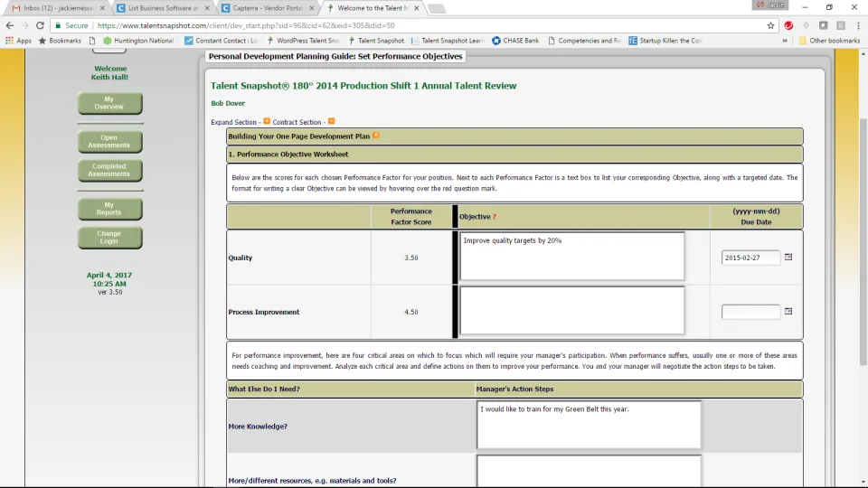This screenshot has width=868, height=488.
Task: Open the Talent Snapshot Learn bookmark
Action: pyautogui.click(x=448, y=41)
